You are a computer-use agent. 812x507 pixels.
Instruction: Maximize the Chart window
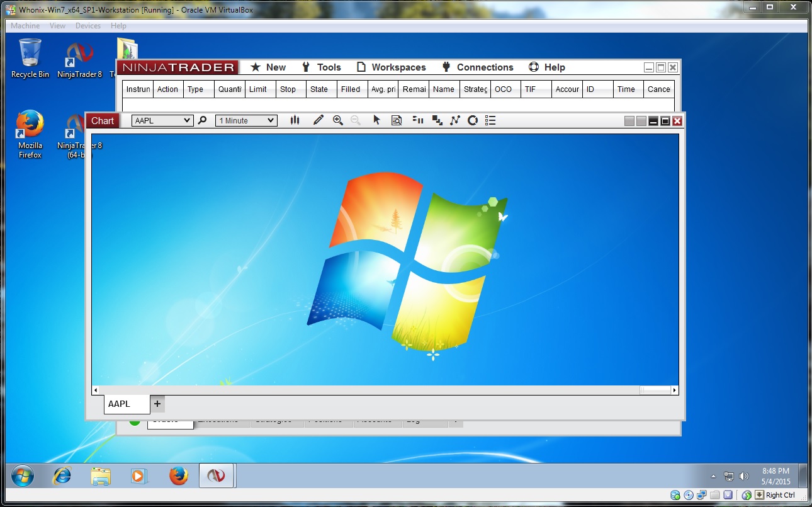coord(665,121)
